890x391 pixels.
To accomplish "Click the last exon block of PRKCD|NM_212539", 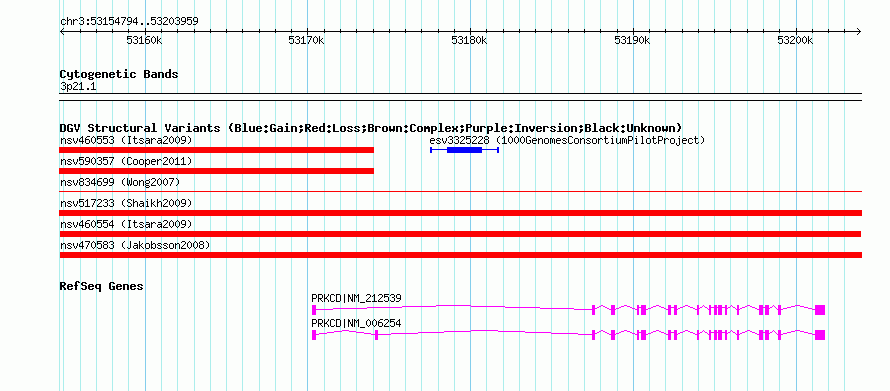I will (x=820, y=310).
